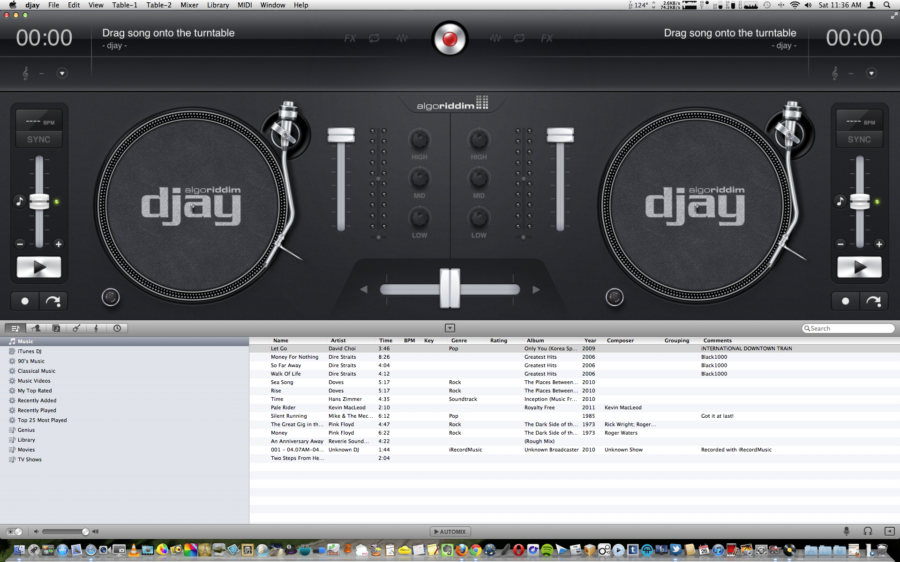Move crossfader fully left with arrow
This screenshot has width=900, height=562.
(363, 290)
